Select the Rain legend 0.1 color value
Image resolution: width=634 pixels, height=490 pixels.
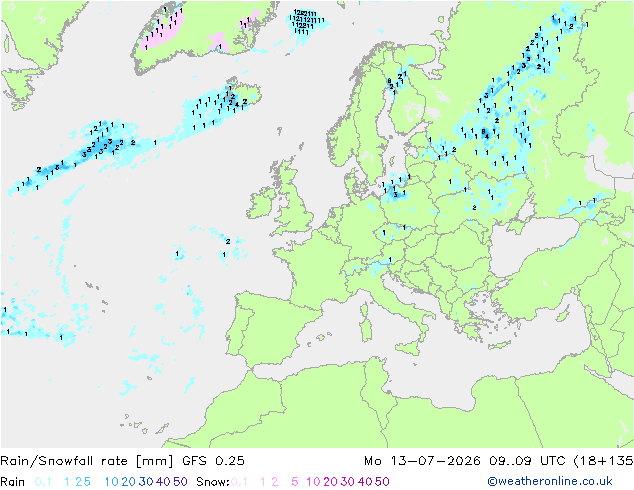point(43,482)
